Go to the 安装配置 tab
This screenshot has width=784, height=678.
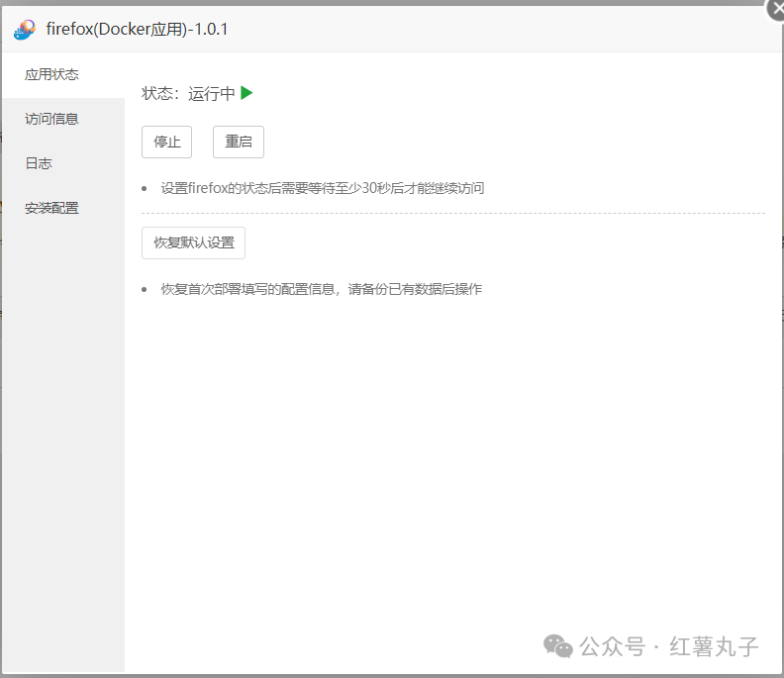51,208
